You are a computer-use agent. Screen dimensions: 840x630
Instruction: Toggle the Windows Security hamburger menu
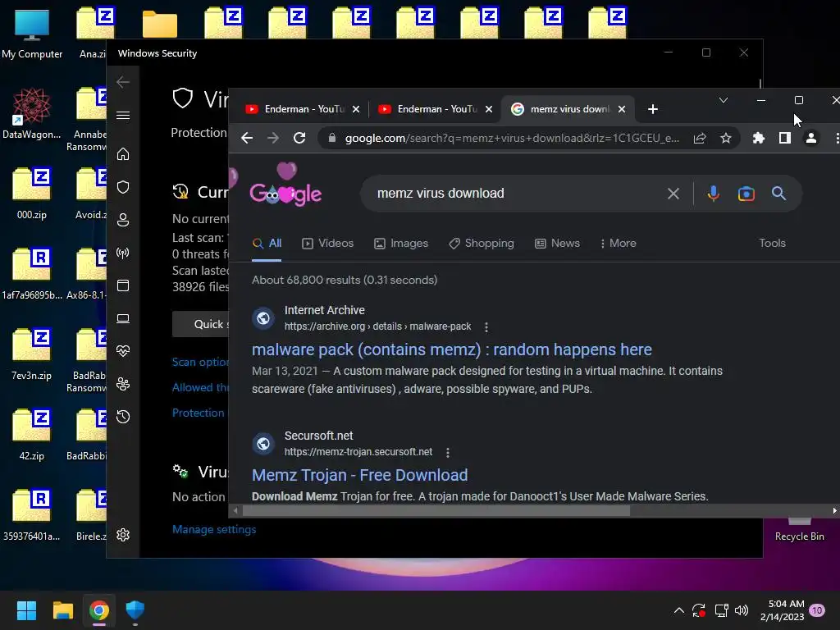point(123,115)
